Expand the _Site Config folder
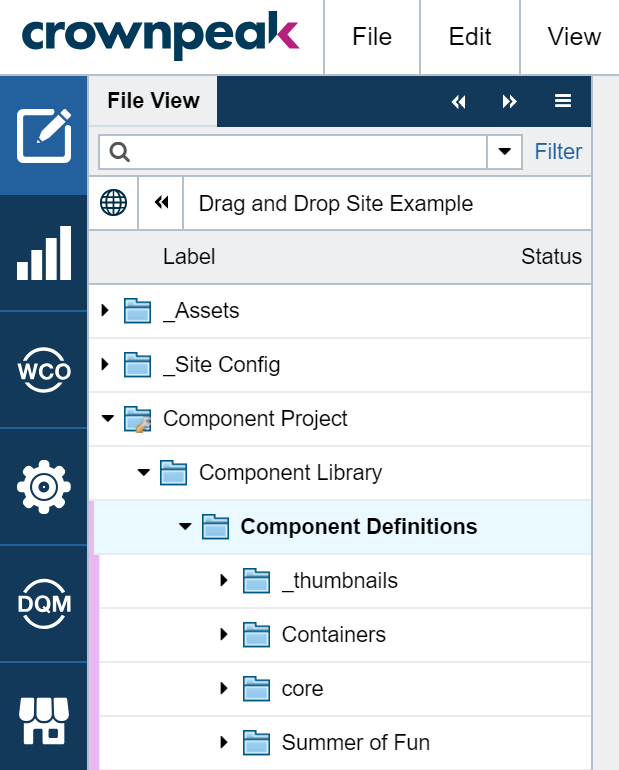The width and height of the screenshot is (619, 770). point(105,364)
